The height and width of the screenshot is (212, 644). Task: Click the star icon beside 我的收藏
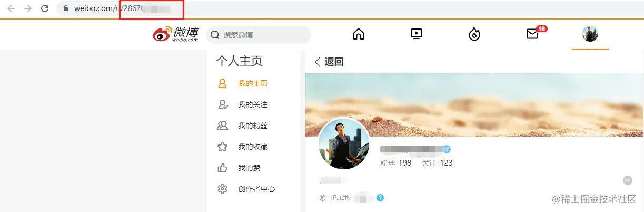[x=222, y=147]
